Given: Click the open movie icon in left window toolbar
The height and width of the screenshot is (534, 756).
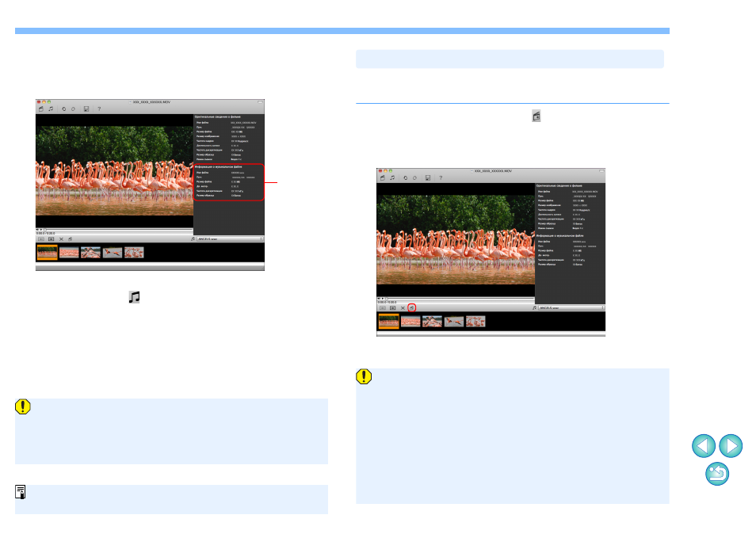Looking at the screenshot, I should 41,109.
